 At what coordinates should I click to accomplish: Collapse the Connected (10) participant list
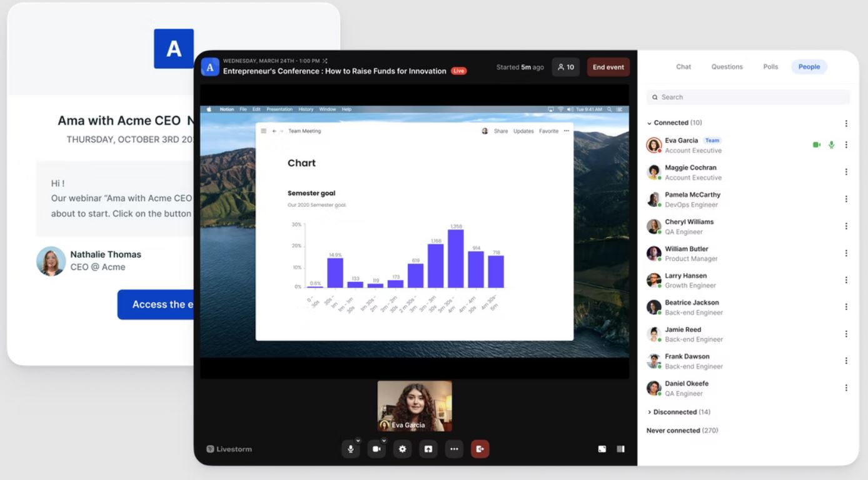point(651,122)
